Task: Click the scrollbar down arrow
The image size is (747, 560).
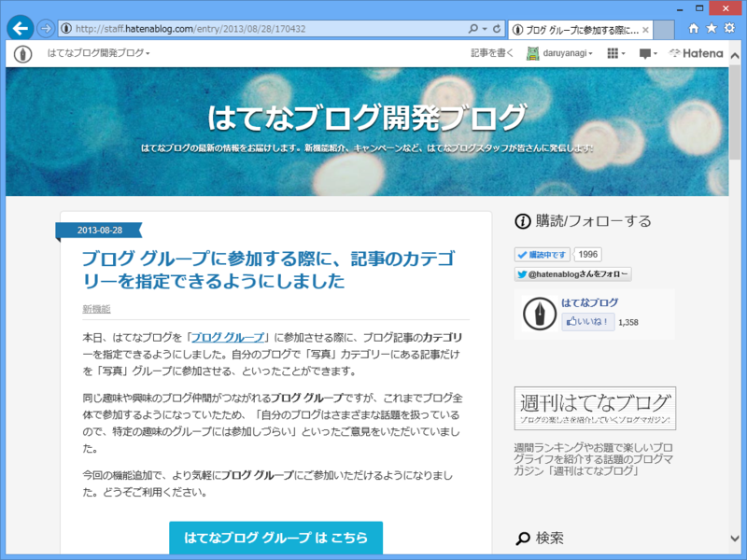Action: tap(735, 539)
